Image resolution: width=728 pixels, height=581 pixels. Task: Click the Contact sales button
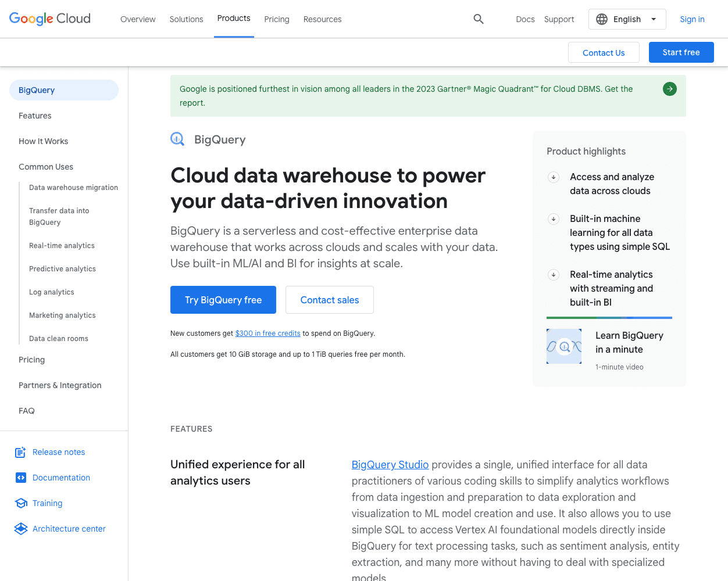pyautogui.click(x=330, y=300)
